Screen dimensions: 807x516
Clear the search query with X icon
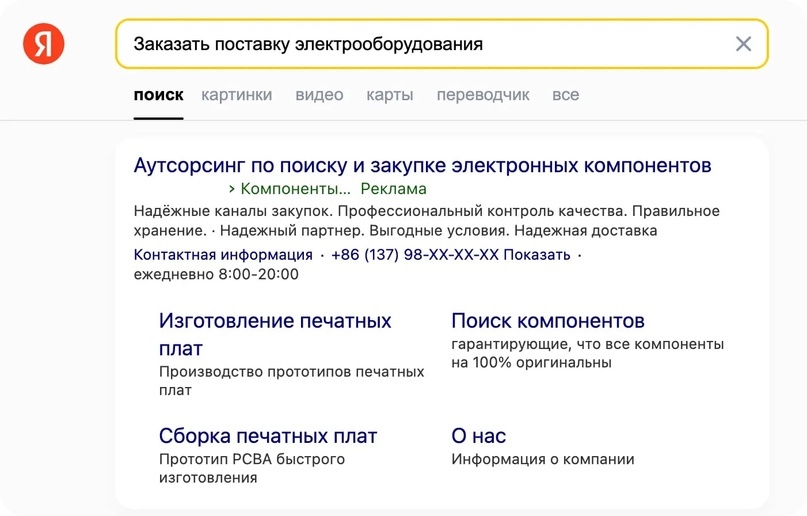tap(743, 44)
